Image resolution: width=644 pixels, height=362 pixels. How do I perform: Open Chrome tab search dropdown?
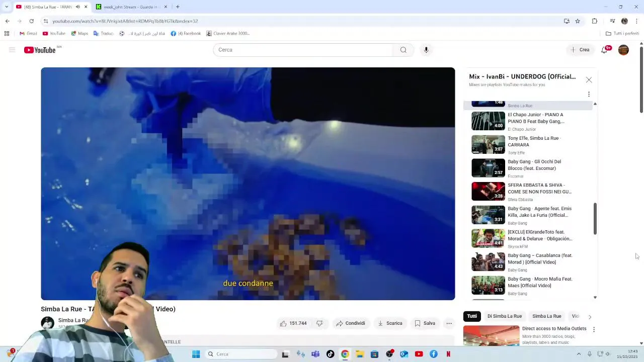7,7
